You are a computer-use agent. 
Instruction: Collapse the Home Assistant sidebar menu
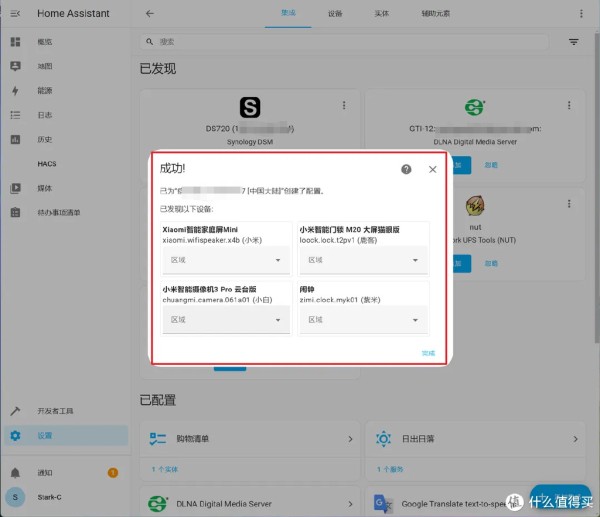click(x=15, y=14)
